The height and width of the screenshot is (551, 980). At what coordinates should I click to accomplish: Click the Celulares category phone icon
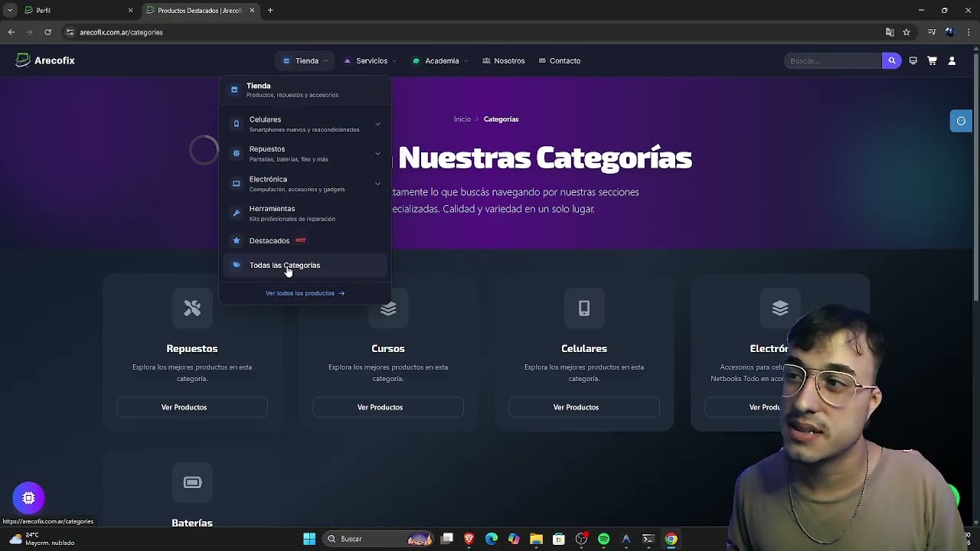pyautogui.click(x=584, y=308)
